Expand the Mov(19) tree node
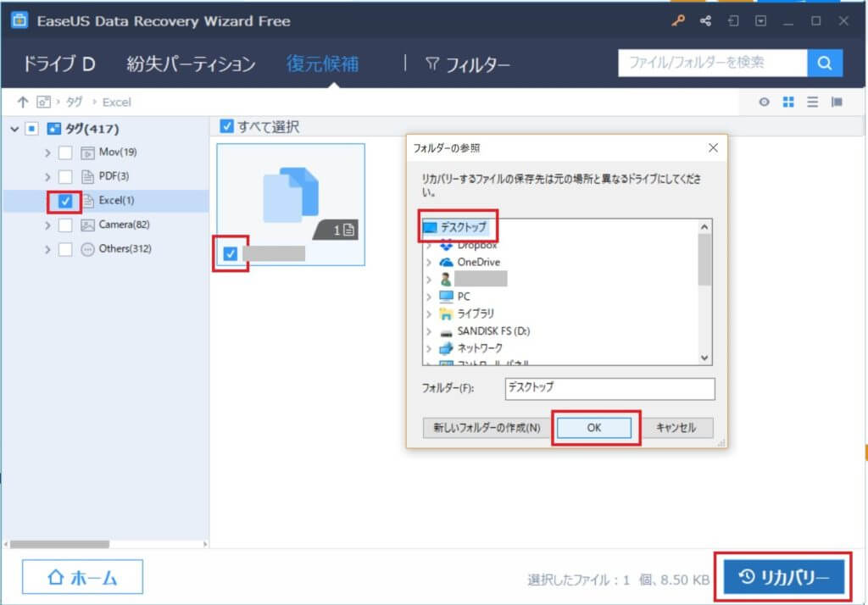868x605 pixels. click(x=47, y=153)
